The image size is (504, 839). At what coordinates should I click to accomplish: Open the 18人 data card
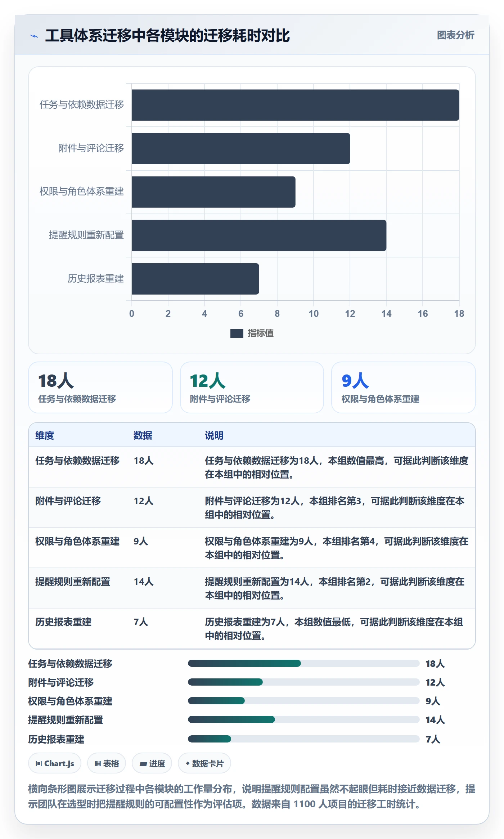pos(100,387)
